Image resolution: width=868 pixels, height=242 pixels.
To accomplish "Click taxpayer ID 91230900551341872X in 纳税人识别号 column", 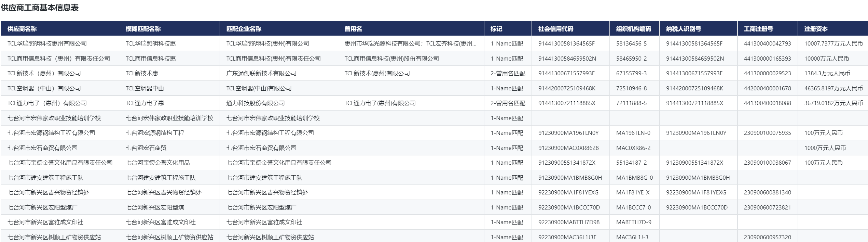I will pyautogui.click(x=695, y=163).
